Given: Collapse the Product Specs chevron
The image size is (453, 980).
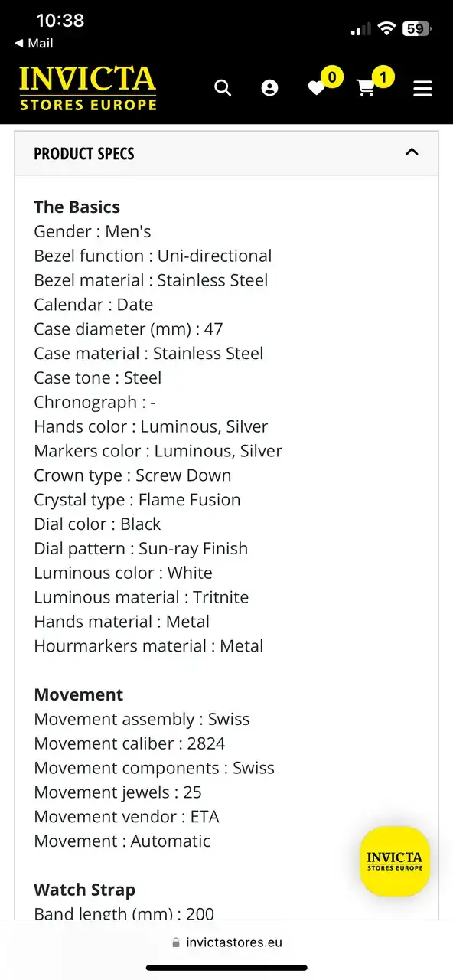Looking at the screenshot, I should click(x=412, y=152).
